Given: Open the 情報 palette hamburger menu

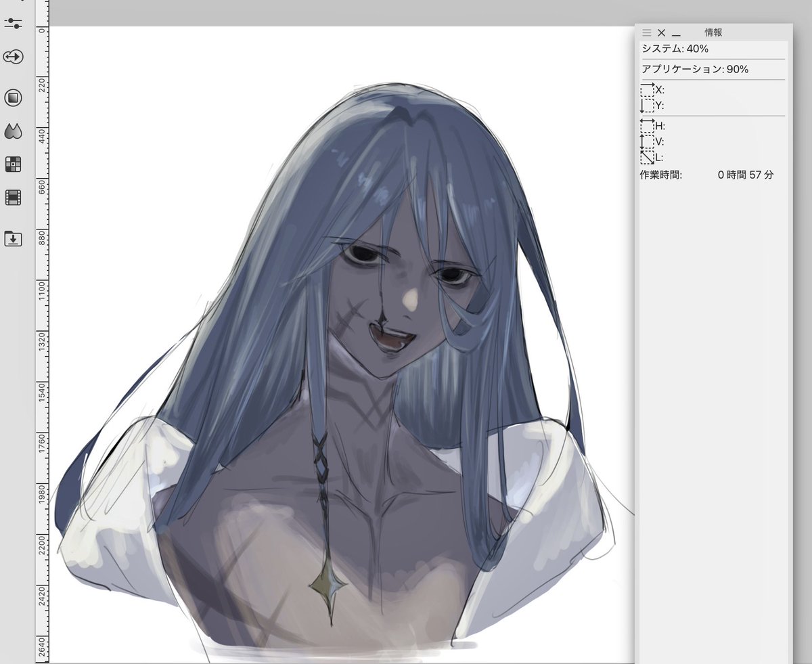Looking at the screenshot, I should (x=646, y=32).
